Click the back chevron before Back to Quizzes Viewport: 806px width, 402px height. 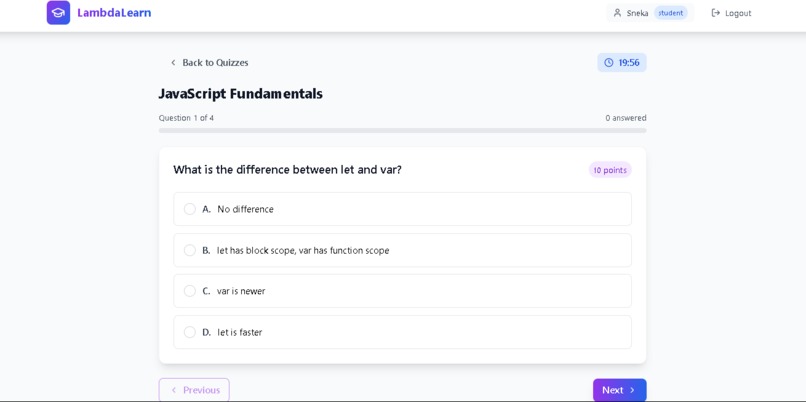[x=173, y=63]
